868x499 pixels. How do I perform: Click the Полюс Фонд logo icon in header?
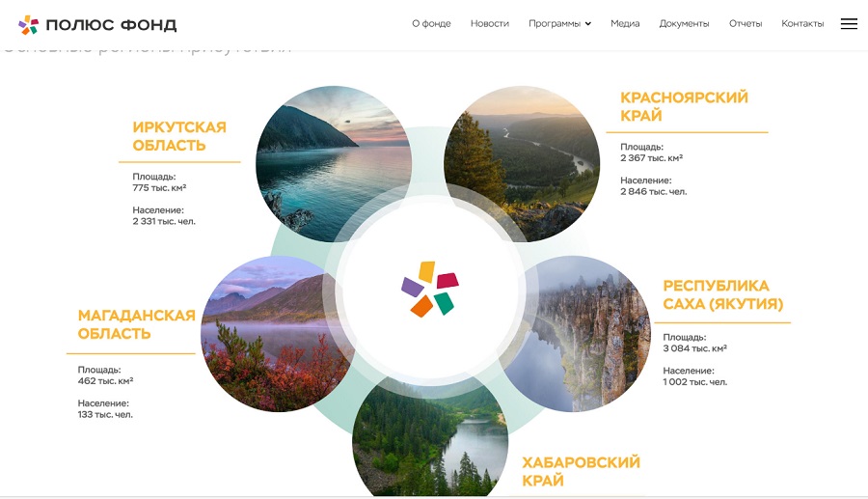click(28, 25)
